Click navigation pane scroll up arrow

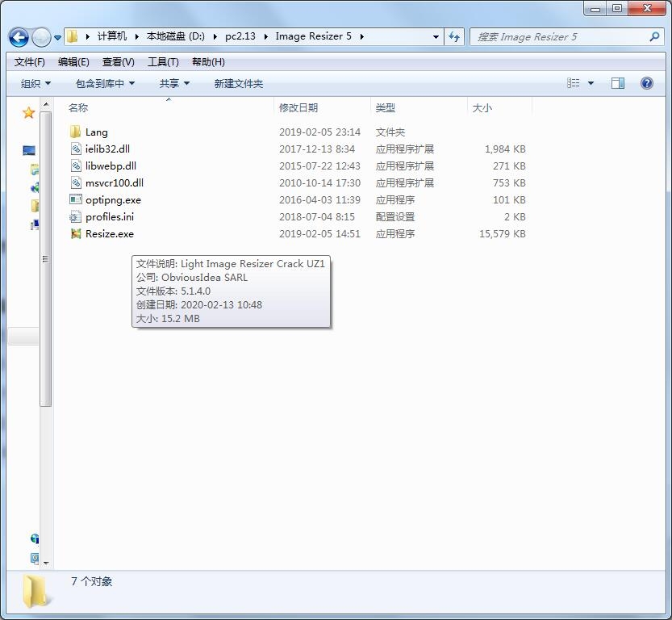tap(46, 105)
